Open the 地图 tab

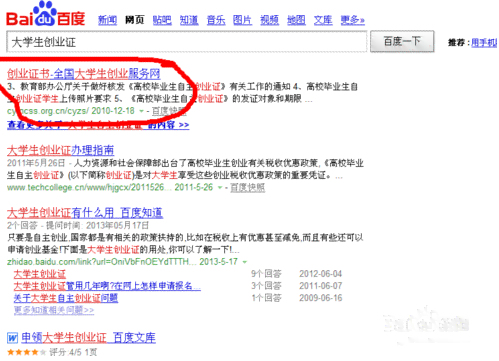pyautogui.click(x=296, y=20)
